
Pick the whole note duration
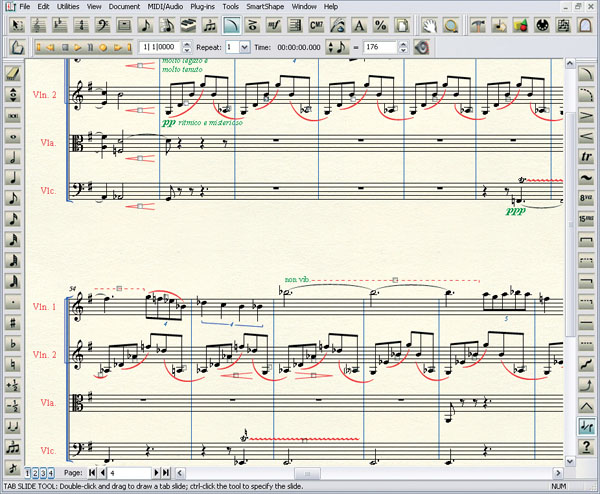[x=13, y=137]
